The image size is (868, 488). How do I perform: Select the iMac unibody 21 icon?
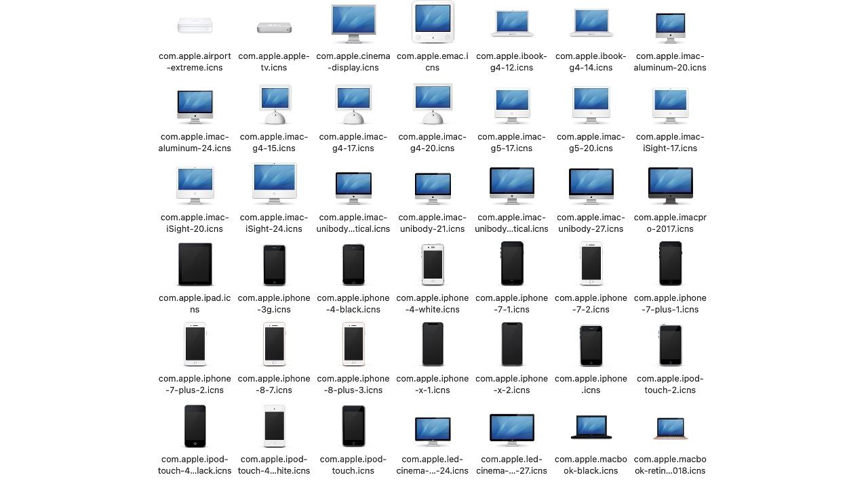coord(433,188)
